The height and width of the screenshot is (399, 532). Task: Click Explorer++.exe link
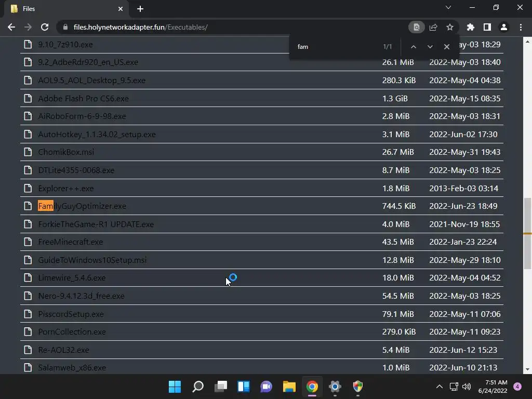tap(66, 188)
